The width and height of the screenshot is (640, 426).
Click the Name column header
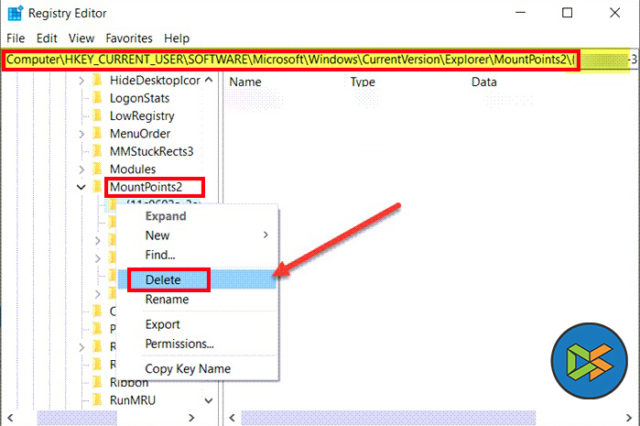pyautogui.click(x=245, y=82)
